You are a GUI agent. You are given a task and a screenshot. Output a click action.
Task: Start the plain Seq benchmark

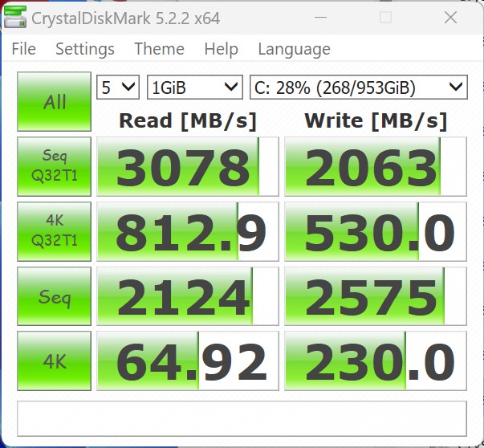[x=55, y=296]
